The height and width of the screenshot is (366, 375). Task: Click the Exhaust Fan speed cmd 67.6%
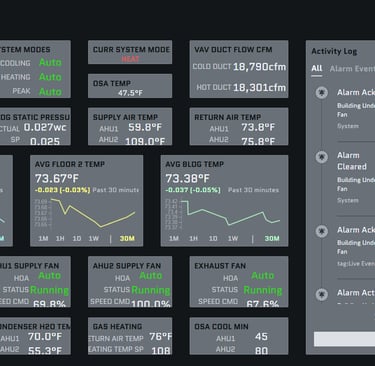[263, 304]
